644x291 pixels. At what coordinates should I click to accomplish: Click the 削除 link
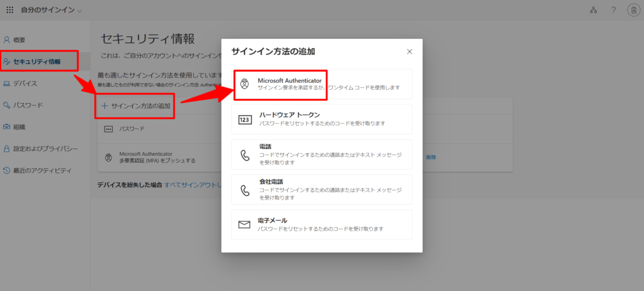pos(431,157)
